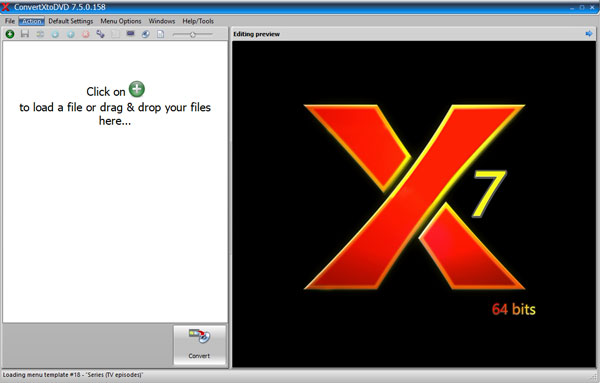Click the dark monitor screen toolbar icon
This screenshot has width=600, height=383.
pyautogui.click(x=130, y=34)
